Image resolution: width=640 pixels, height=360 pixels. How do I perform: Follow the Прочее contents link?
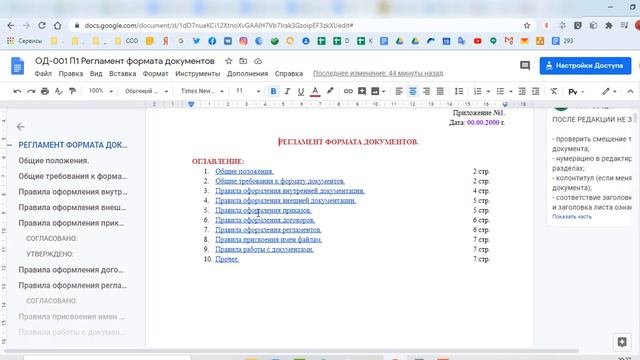tap(227, 259)
